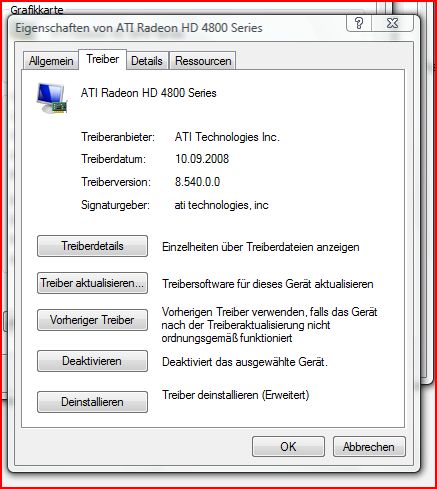Viewport: 437px width, 489px height.
Task: Close the properties dialog with X
Action: [393, 23]
